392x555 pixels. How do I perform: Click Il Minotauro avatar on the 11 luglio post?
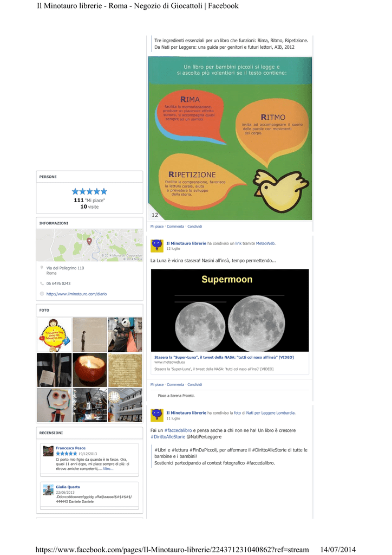tap(157, 415)
